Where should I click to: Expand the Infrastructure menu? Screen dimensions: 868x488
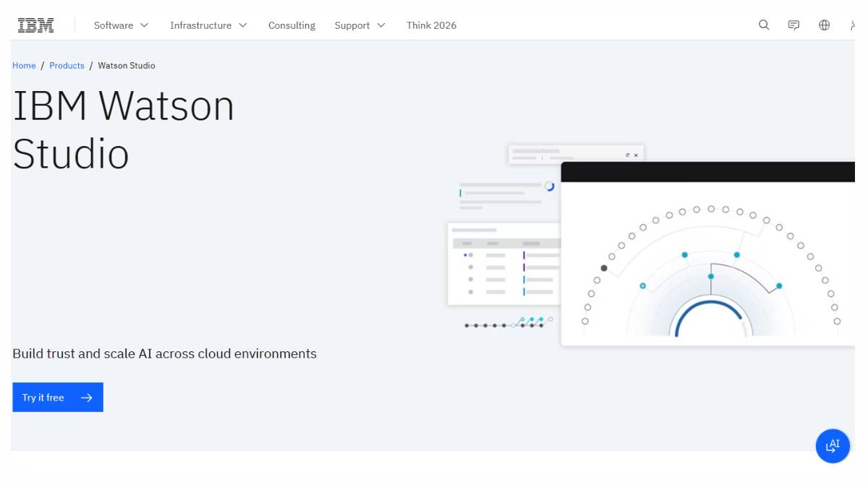pos(208,25)
